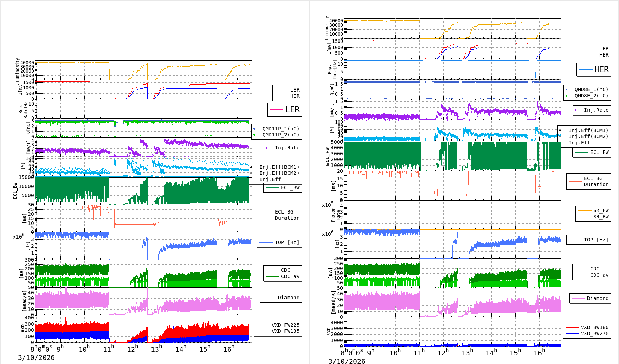Click the blue line swatch beside VXD_FW225

[x=263, y=325]
